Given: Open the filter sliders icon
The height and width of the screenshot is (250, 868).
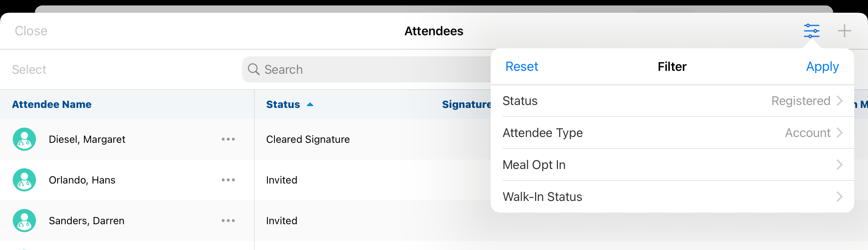Looking at the screenshot, I should click(x=812, y=31).
